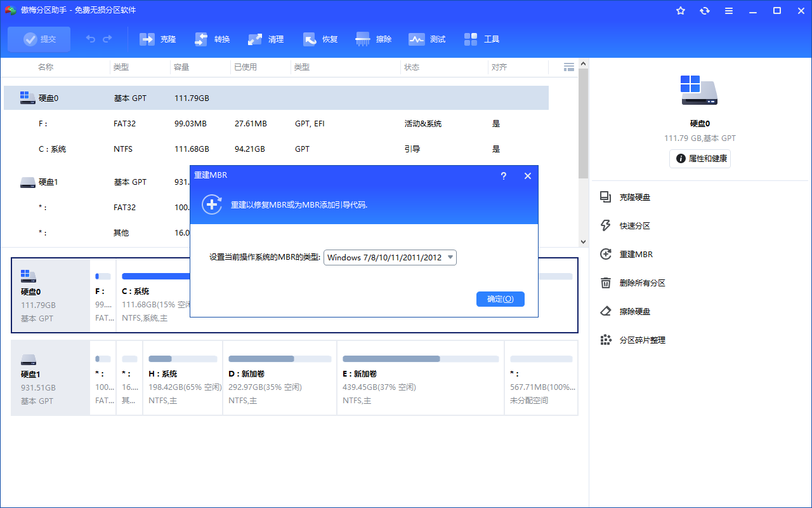Open column settings icon in table header

tap(569, 67)
